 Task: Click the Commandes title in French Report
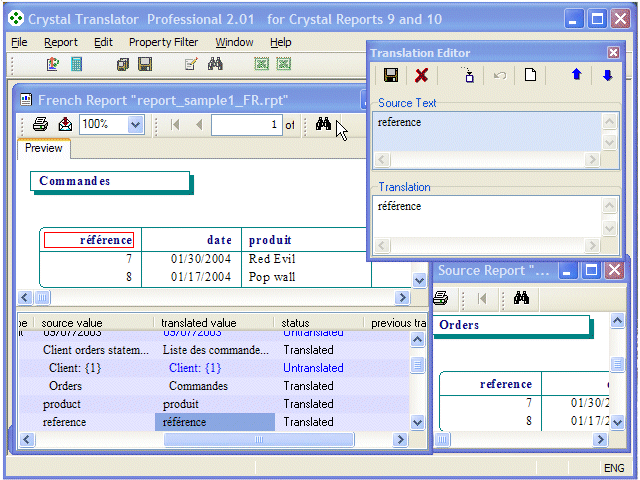click(75, 181)
